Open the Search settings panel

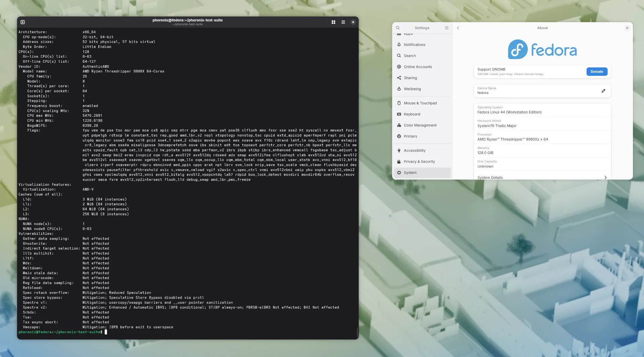[422, 56]
